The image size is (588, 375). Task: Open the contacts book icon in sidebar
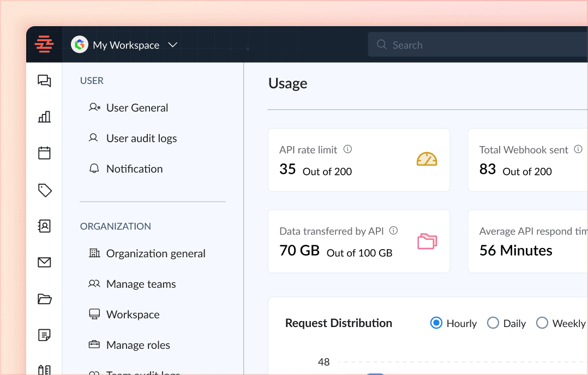pos(44,226)
